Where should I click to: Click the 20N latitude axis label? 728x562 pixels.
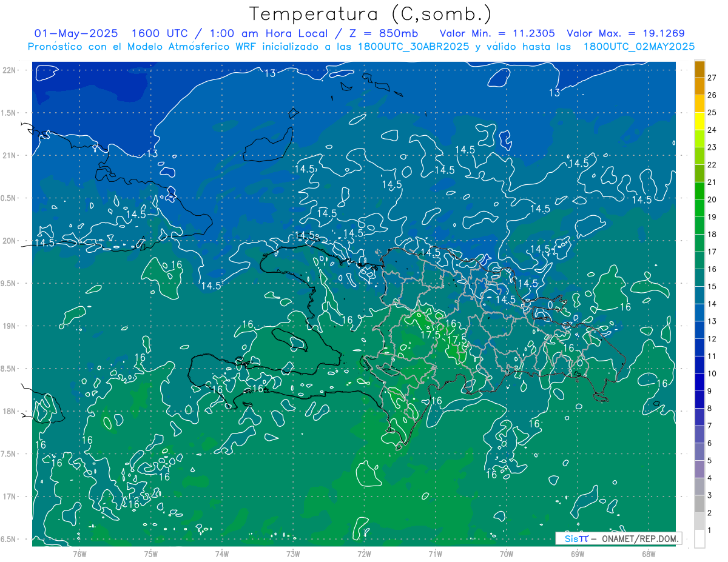(9, 241)
